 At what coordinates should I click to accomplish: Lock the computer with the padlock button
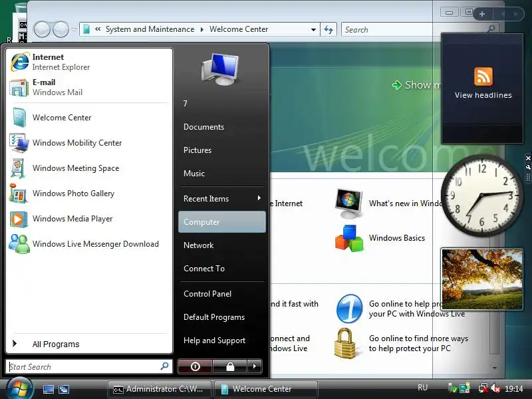coord(229,366)
